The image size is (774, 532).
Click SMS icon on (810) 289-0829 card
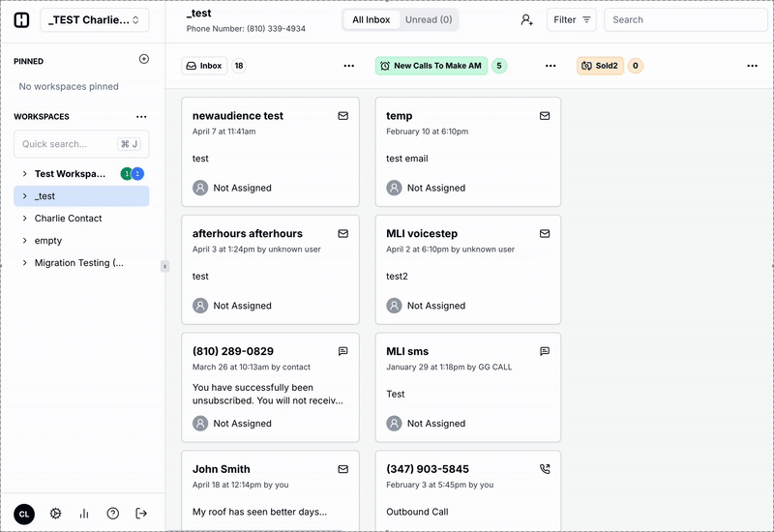pos(343,351)
